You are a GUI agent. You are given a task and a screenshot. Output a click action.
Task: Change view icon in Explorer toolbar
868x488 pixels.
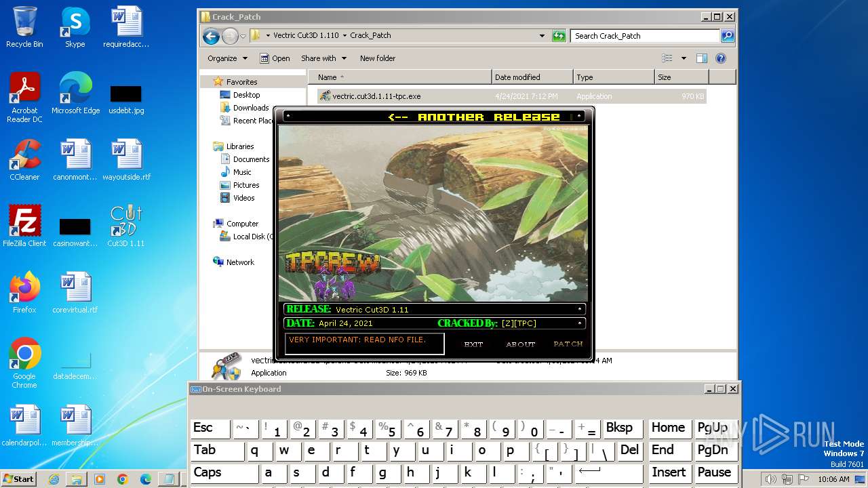click(667, 58)
